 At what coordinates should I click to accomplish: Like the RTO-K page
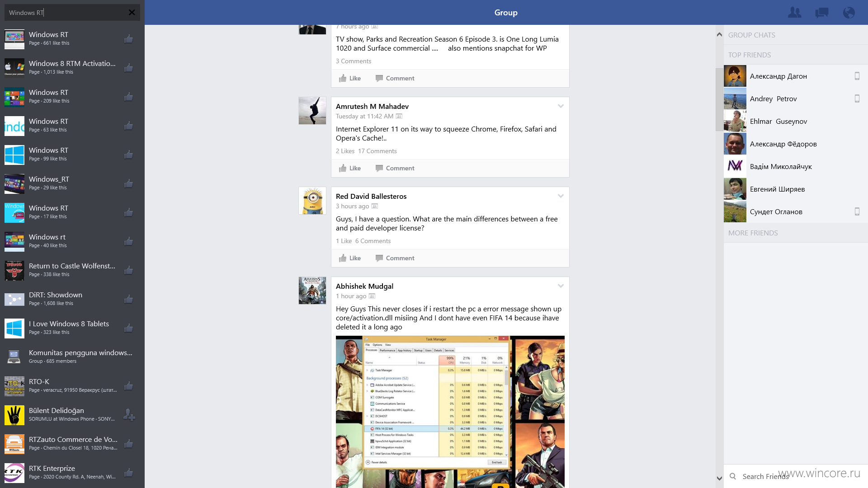click(128, 386)
